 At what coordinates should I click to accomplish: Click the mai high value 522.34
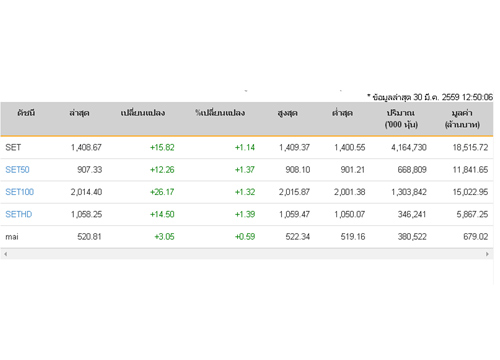298,237
